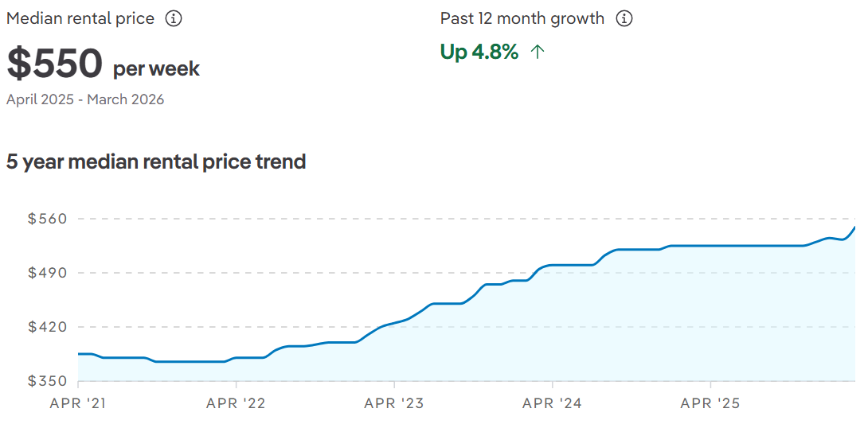868x424 pixels.
Task: Click info icon beside Median rental price
Action: 174,18
